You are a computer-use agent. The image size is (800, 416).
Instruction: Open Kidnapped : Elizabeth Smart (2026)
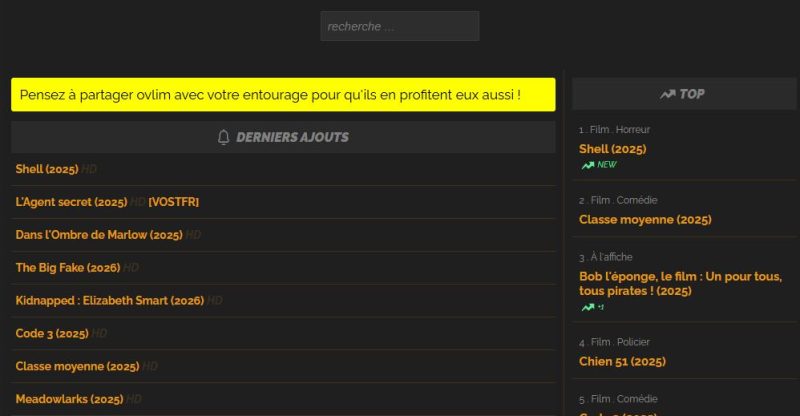pyautogui.click(x=110, y=300)
